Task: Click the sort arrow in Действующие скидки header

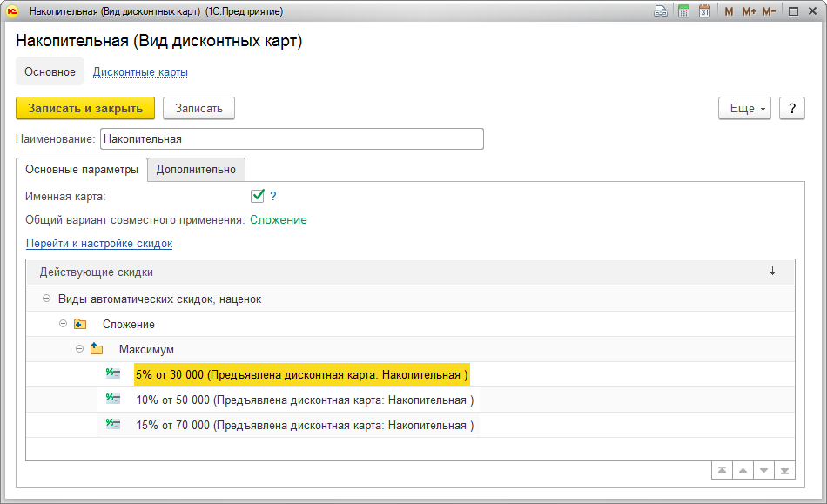Action: [772, 272]
